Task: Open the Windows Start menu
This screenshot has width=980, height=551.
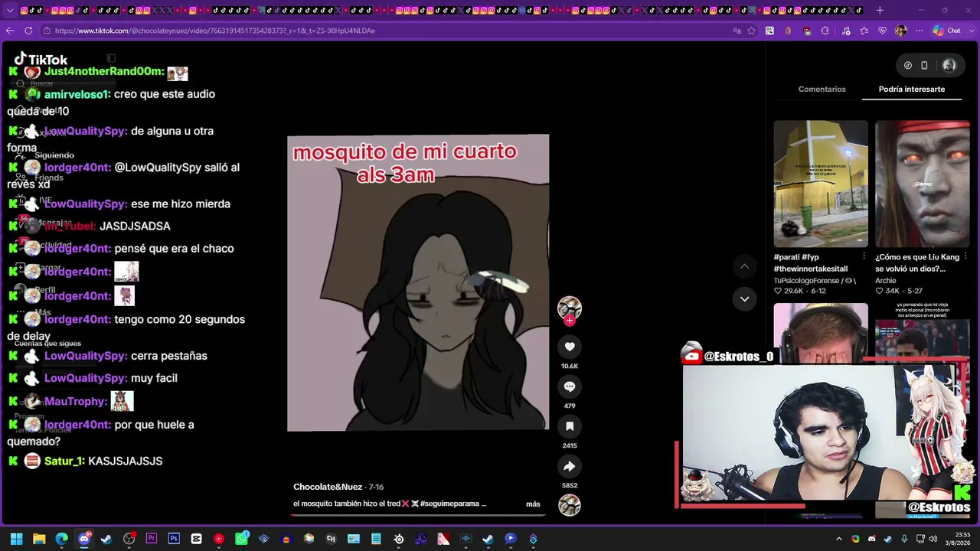Action: (x=16, y=539)
